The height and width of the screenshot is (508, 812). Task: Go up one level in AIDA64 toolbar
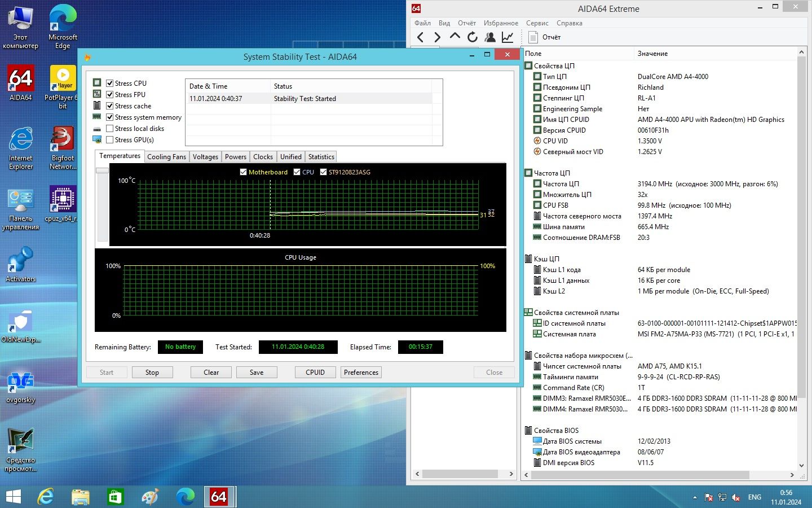454,37
